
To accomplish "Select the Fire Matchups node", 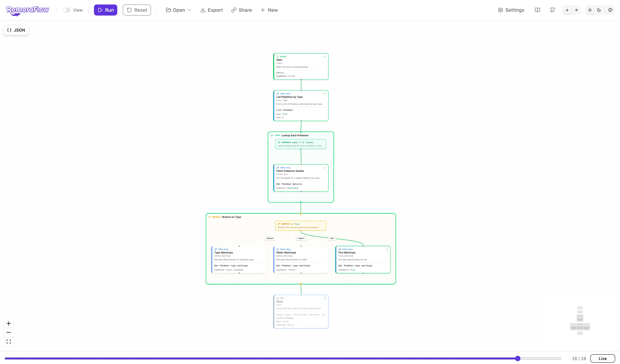I will tap(363, 259).
